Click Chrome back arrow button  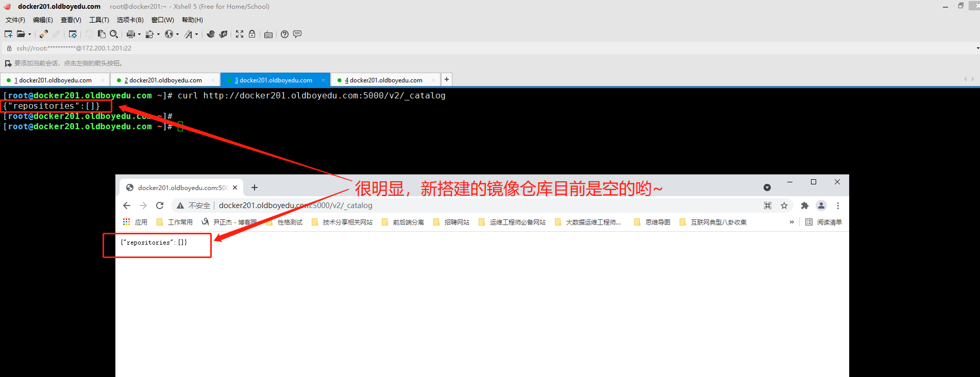tap(127, 205)
